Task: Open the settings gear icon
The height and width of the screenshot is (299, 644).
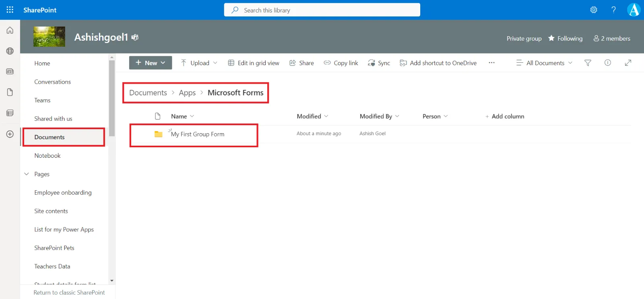Action: (x=594, y=10)
